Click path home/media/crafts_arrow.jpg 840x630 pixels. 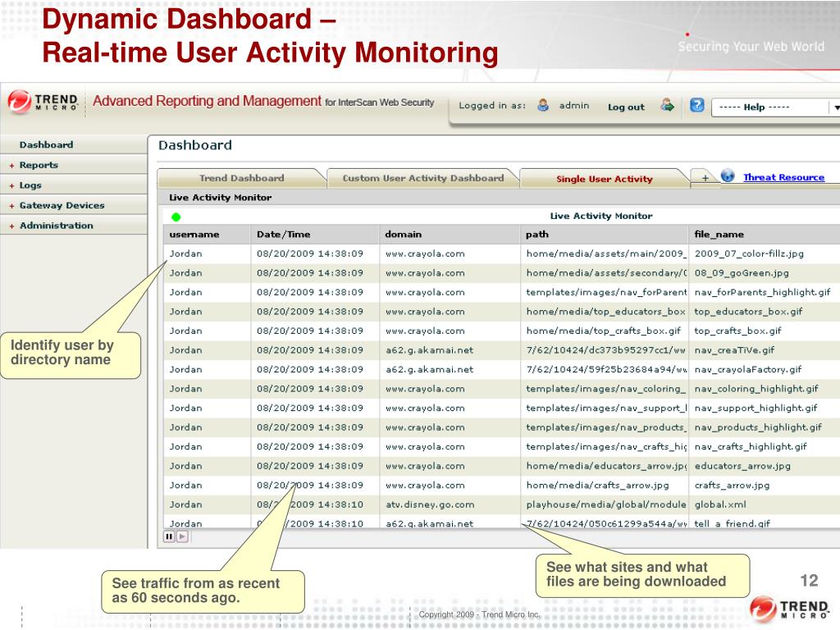click(597, 485)
